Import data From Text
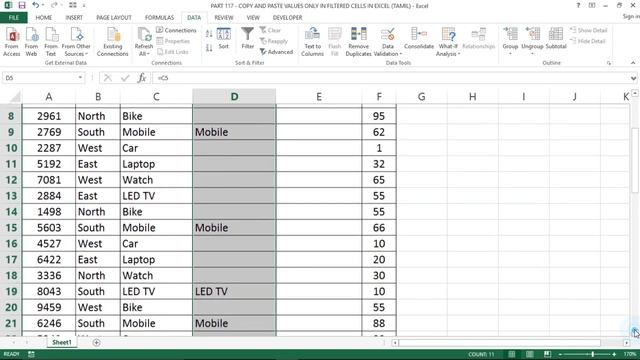Image resolution: width=640 pixels, height=360 pixels. point(51,42)
